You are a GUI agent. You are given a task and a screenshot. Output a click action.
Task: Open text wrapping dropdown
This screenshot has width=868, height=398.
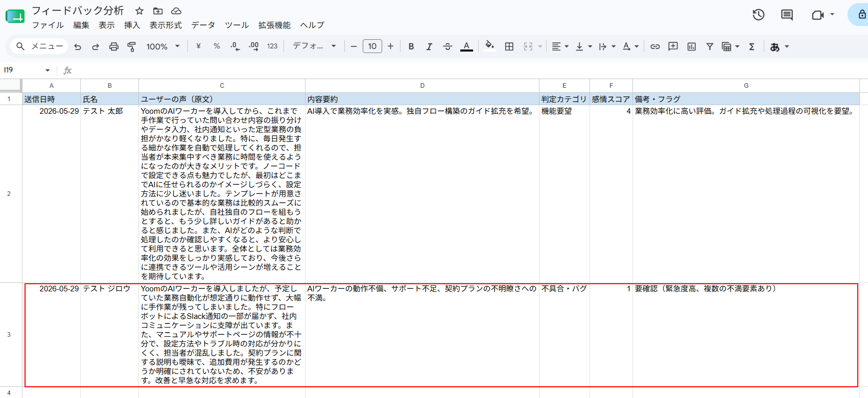607,46
